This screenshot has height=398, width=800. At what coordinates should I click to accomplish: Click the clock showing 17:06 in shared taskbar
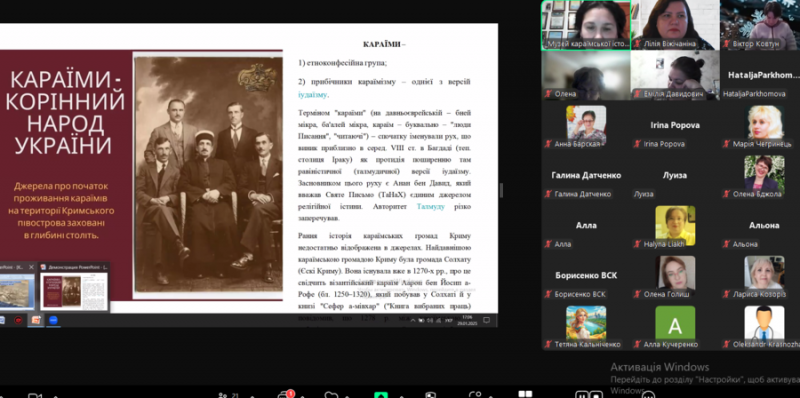(x=467, y=320)
